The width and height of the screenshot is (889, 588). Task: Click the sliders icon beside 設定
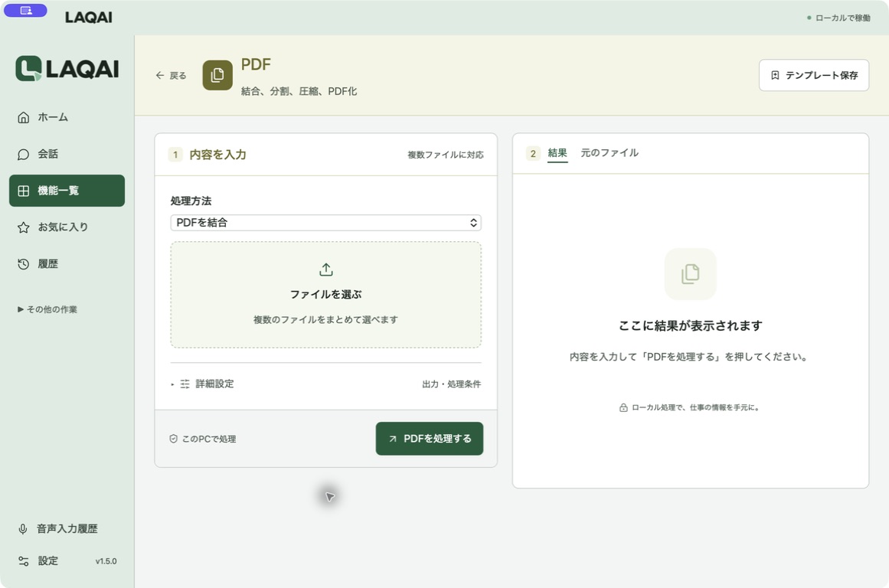23,561
